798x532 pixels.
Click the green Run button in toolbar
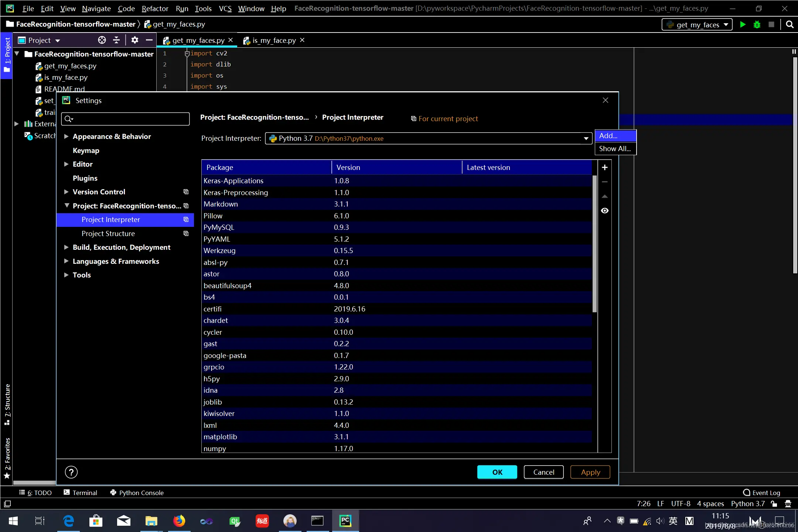[x=743, y=24]
